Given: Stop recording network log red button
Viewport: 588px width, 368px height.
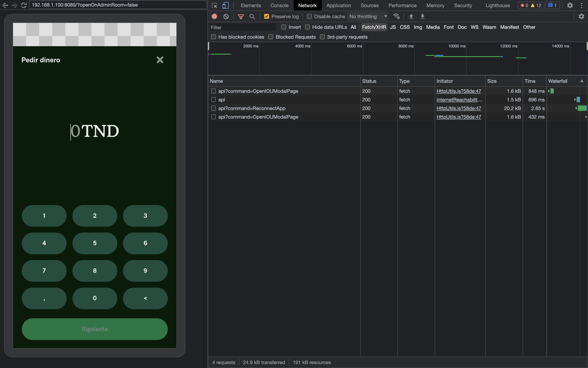Looking at the screenshot, I should [x=214, y=16].
